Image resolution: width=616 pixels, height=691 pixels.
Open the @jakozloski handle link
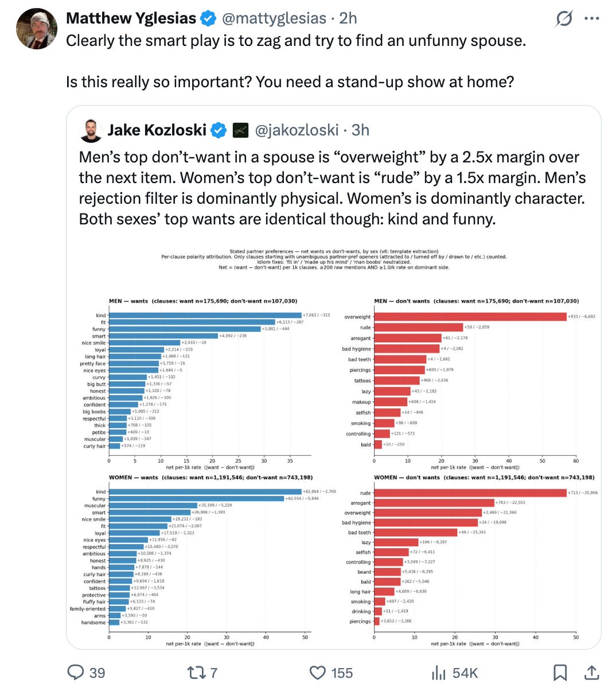pyautogui.click(x=296, y=130)
